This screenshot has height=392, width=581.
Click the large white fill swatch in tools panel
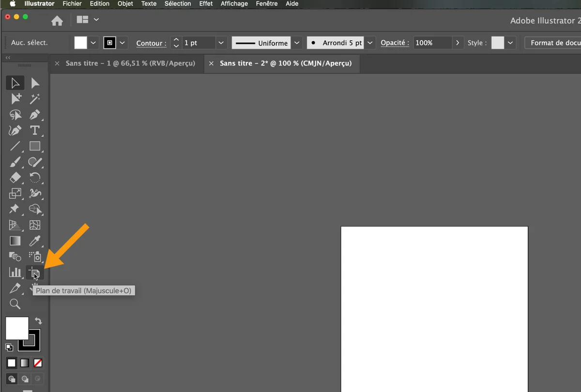point(17,328)
